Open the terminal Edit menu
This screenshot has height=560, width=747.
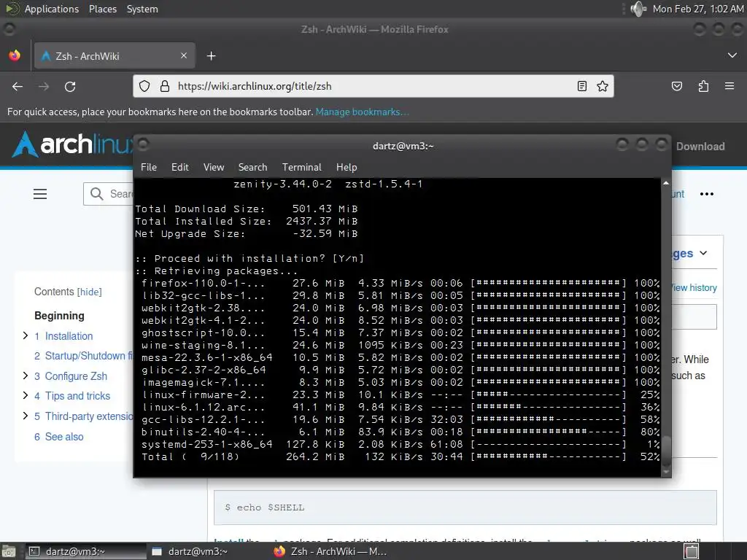point(180,167)
